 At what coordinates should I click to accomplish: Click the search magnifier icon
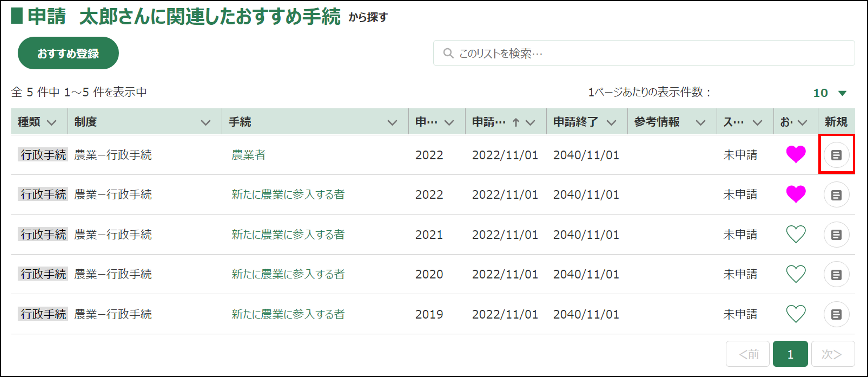point(448,53)
